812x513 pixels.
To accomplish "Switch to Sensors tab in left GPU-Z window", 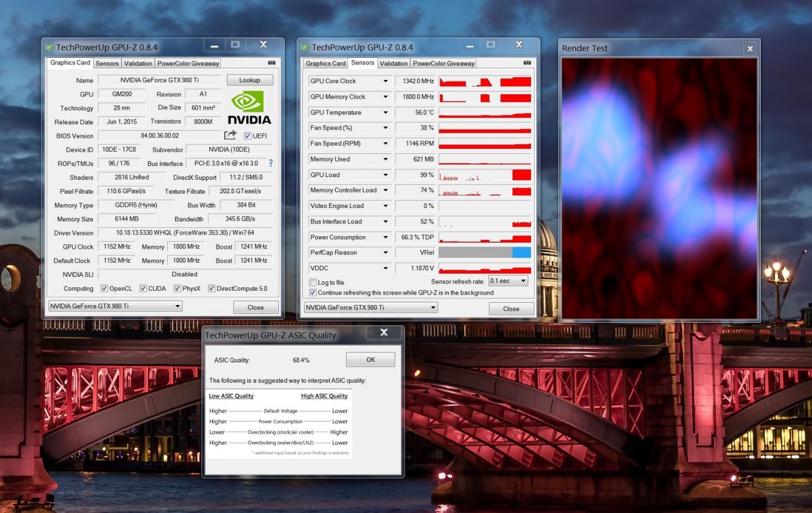I will point(107,63).
